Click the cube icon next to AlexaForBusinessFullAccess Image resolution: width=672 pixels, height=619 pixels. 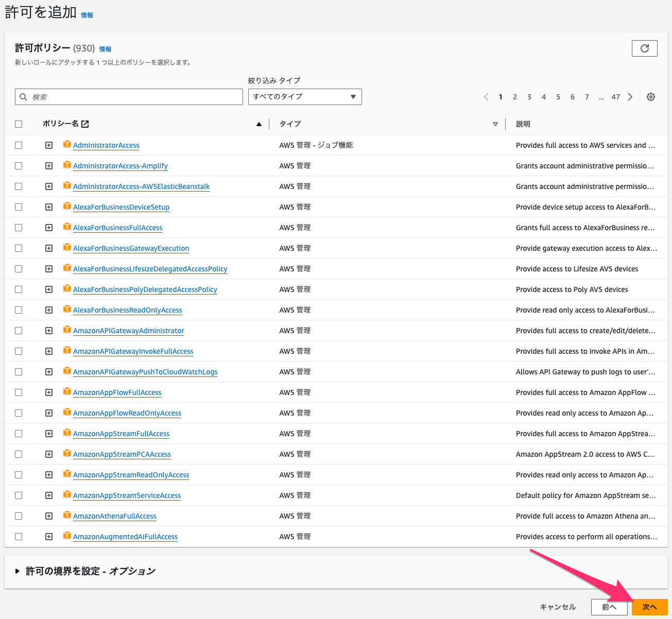(67, 227)
